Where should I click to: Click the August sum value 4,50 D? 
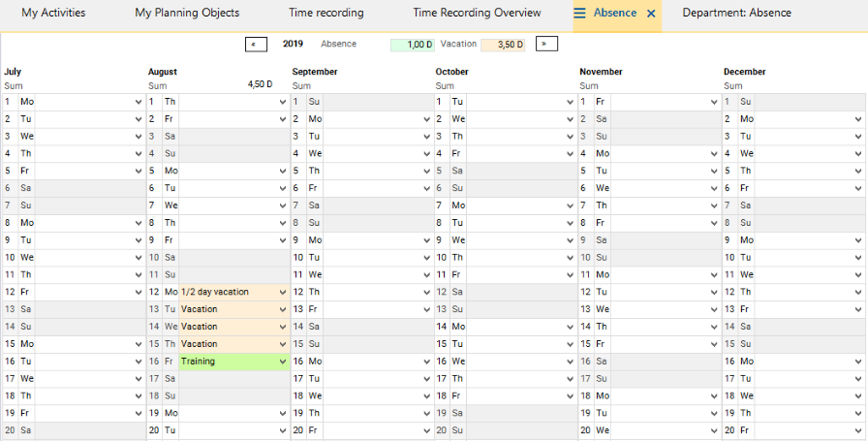[x=261, y=84]
